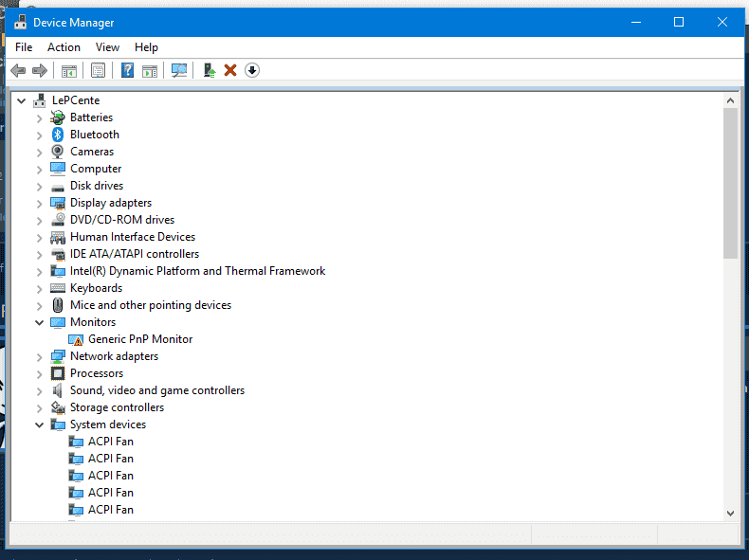
Task: Expand the Processors category
Action: [x=39, y=374]
